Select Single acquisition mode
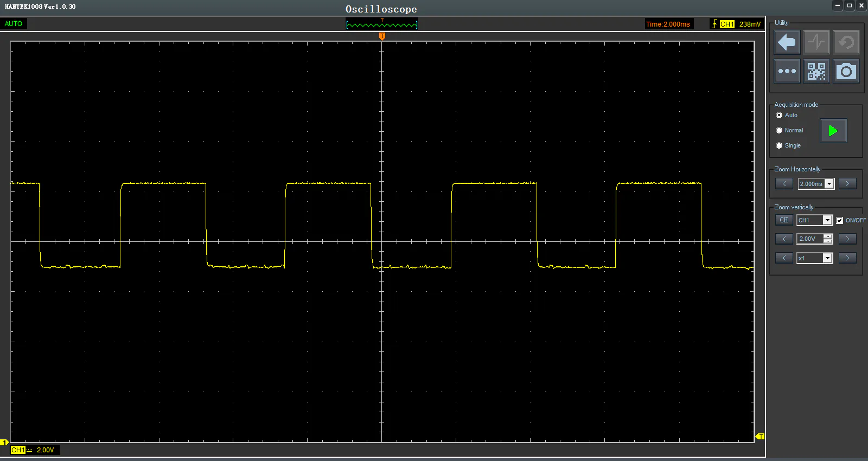This screenshot has height=461, width=868. [780, 145]
